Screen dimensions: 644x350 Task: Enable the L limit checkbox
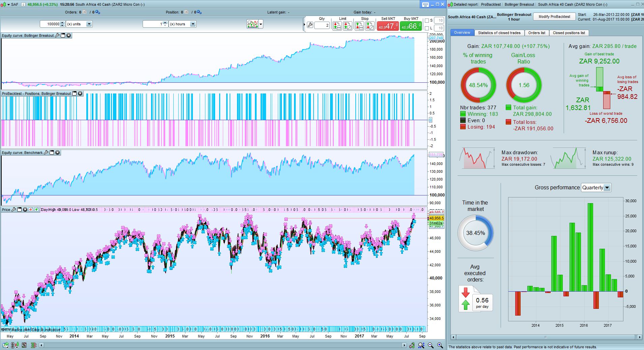(427, 28)
